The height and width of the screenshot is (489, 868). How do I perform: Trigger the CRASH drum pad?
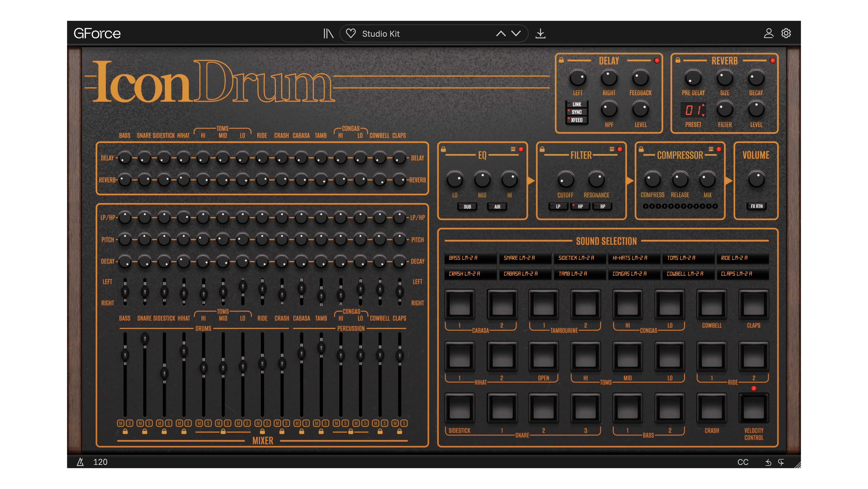click(712, 408)
